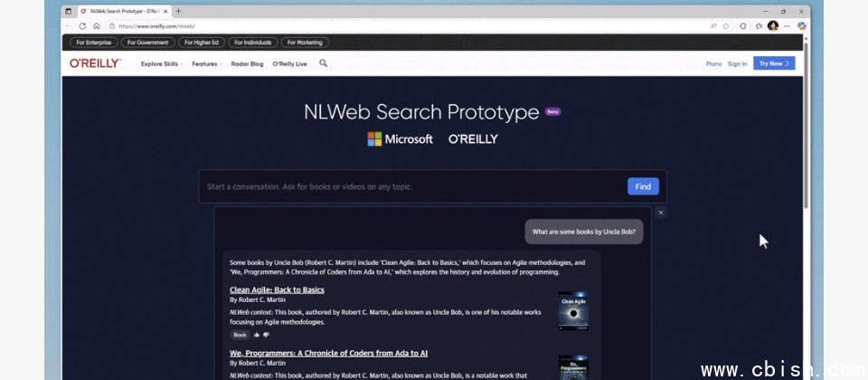Expand the Features menu
This screenshot has height=380, width=868.
[x=206, y=63]
